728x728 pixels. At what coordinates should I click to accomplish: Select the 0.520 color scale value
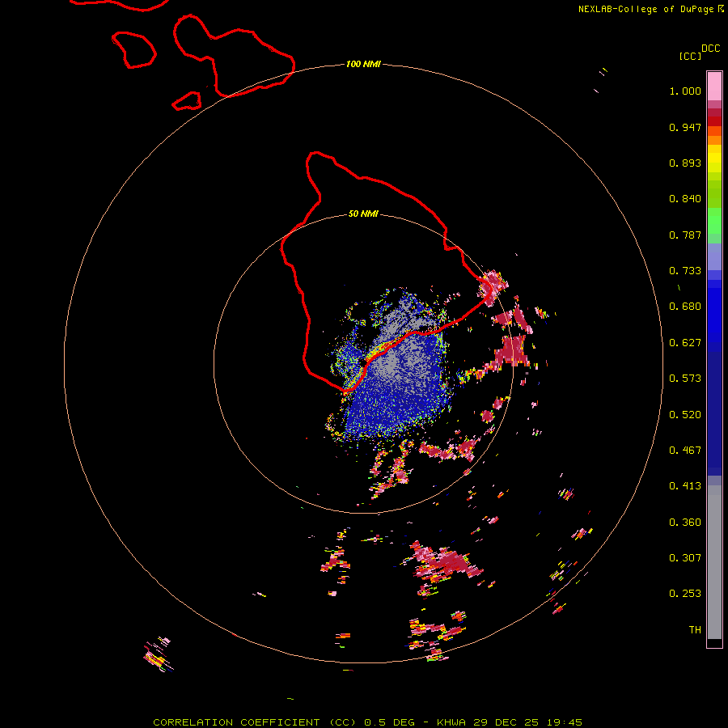[x=685, y=415]
